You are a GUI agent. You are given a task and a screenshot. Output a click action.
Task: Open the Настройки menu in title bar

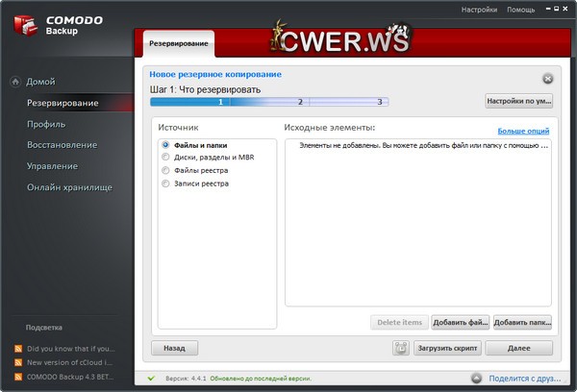479,9
